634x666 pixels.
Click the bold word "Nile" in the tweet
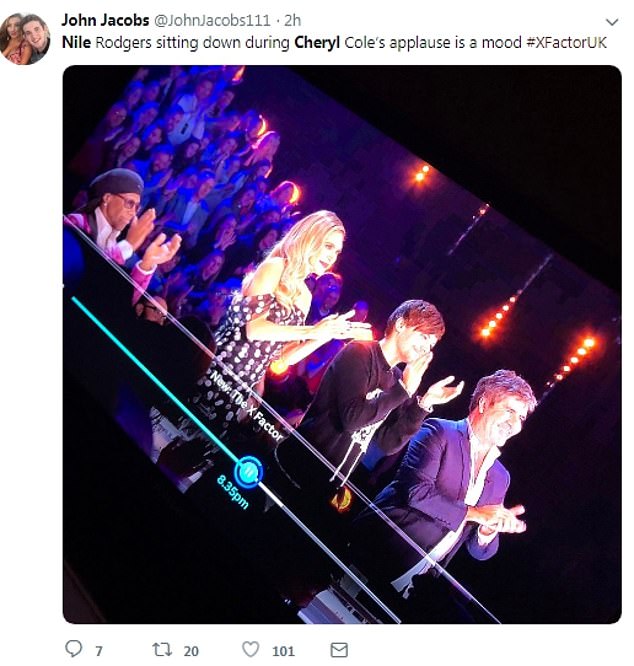tap(76, 43)
